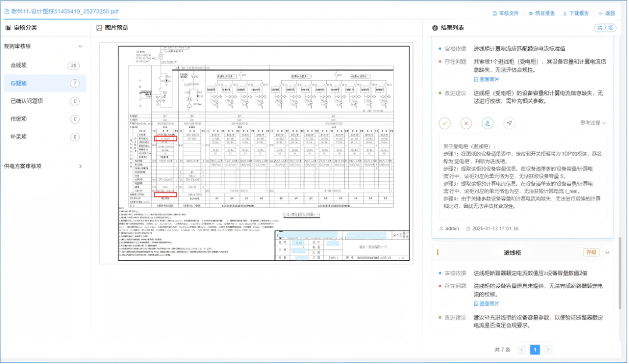Click page 1 pagination button
Viewport: 629px width, 364px height.
click(534, 349)
